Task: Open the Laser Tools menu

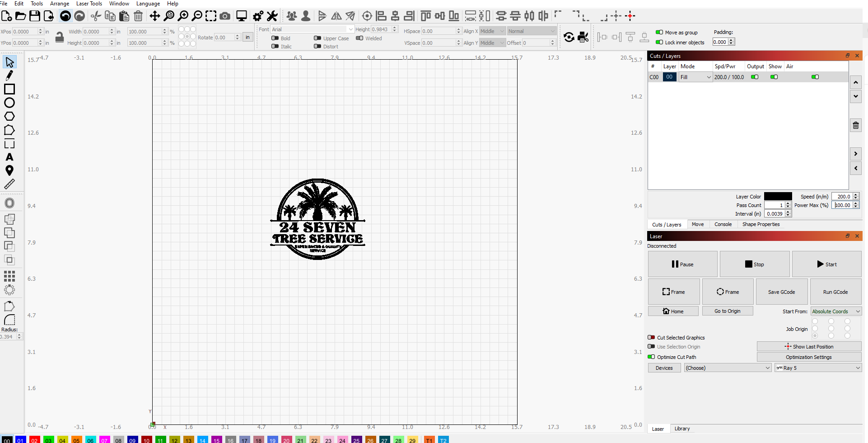Action: pos(89,4)
